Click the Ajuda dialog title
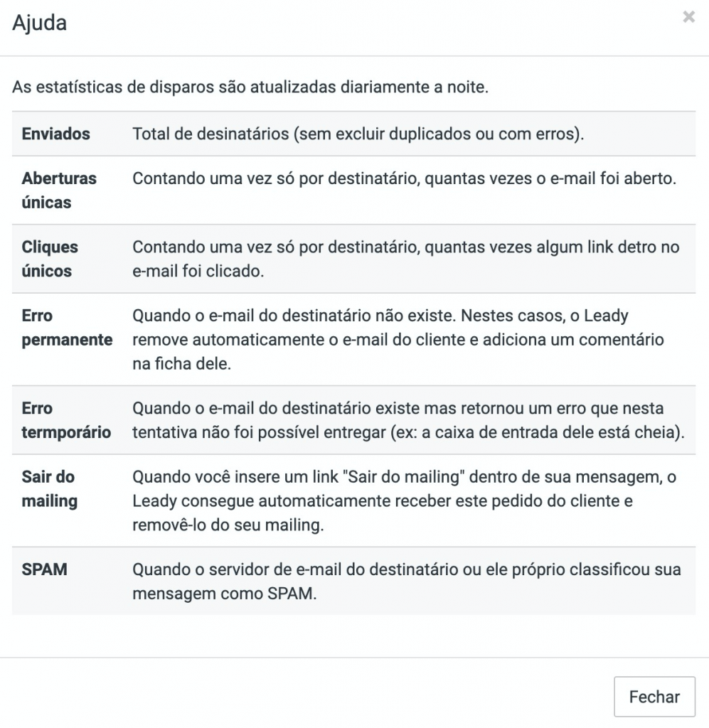 click(39, 23)
